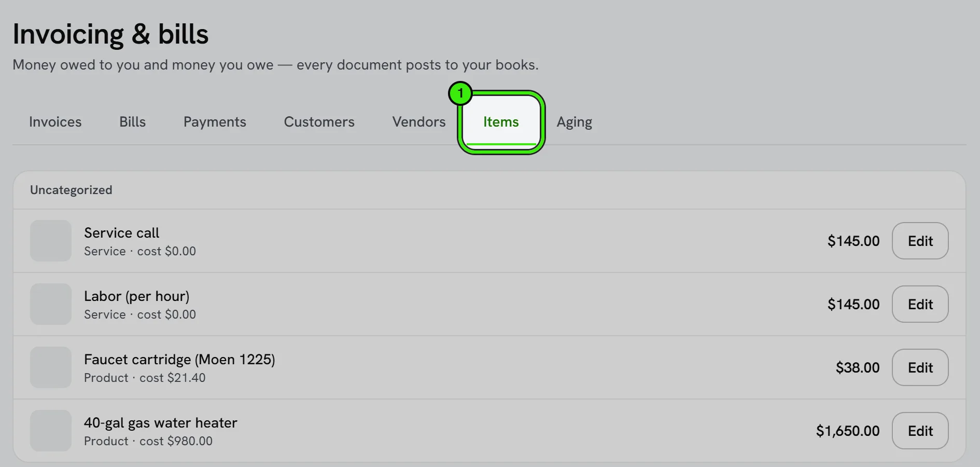Open the Invoices tab
Screen dimensions: 980x467
tap(55, 122)
